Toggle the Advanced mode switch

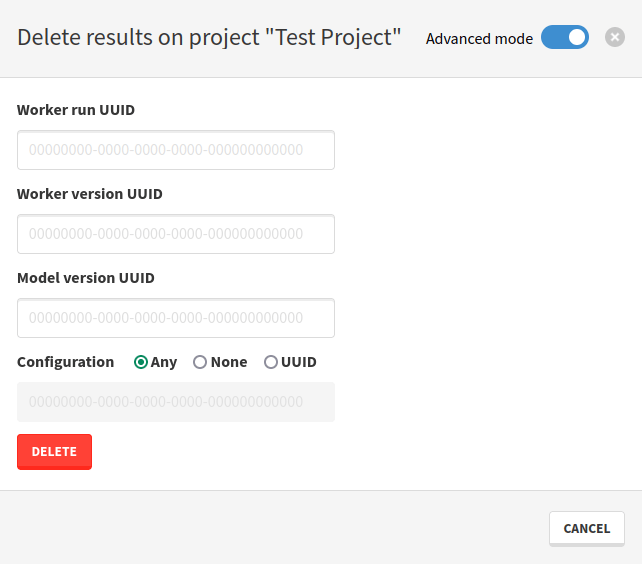pos(565,38)
